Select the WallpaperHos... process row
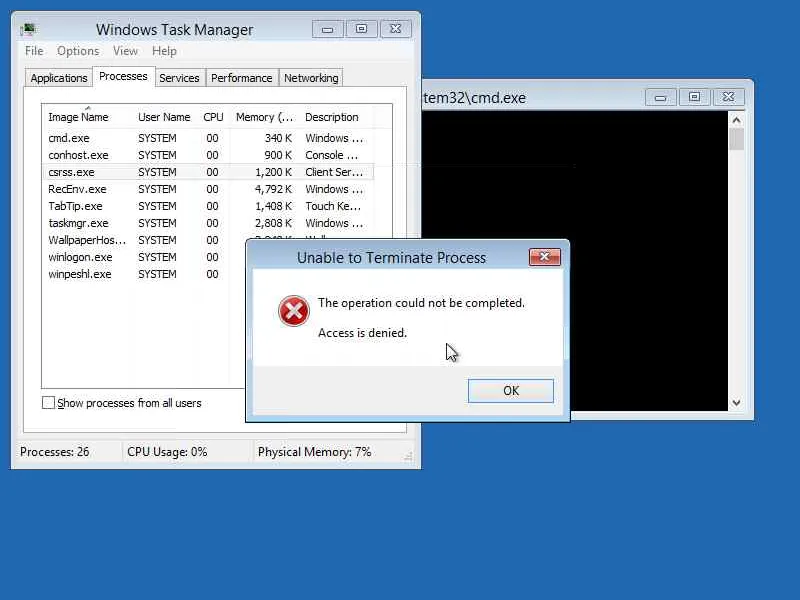This screenshot has width=800, height=600. click(x=144, y=240)
